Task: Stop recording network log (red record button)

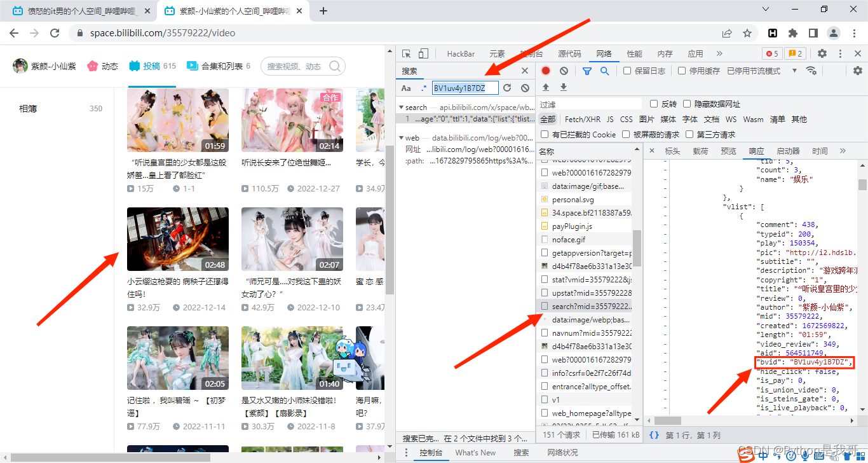Action: point(545,71)
